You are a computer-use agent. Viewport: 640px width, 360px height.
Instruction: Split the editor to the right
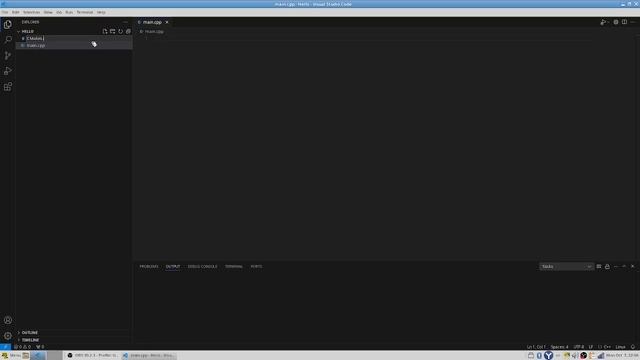point(624,22)
